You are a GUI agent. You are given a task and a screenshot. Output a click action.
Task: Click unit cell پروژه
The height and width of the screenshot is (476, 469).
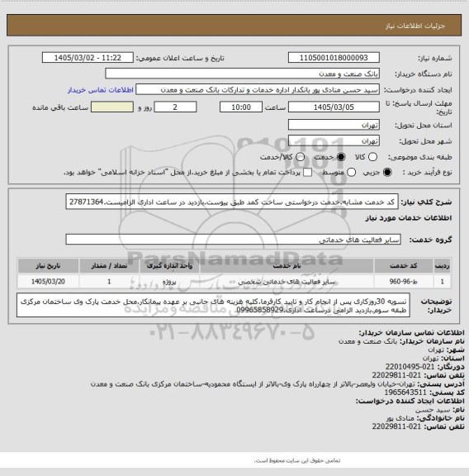[169, 282]
